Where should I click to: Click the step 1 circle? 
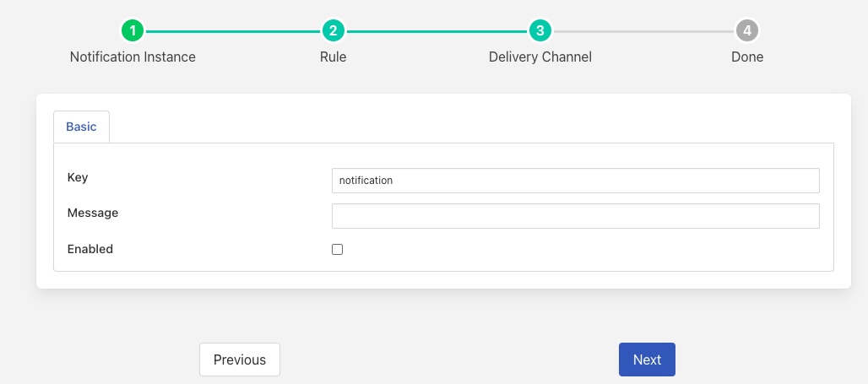(133, 31)
